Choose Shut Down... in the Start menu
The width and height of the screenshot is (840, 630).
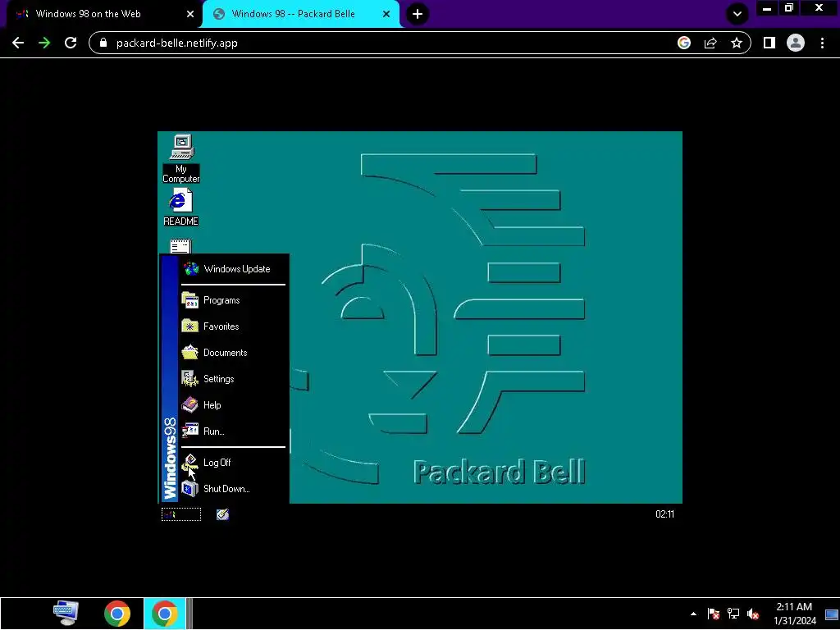(234, 489)
